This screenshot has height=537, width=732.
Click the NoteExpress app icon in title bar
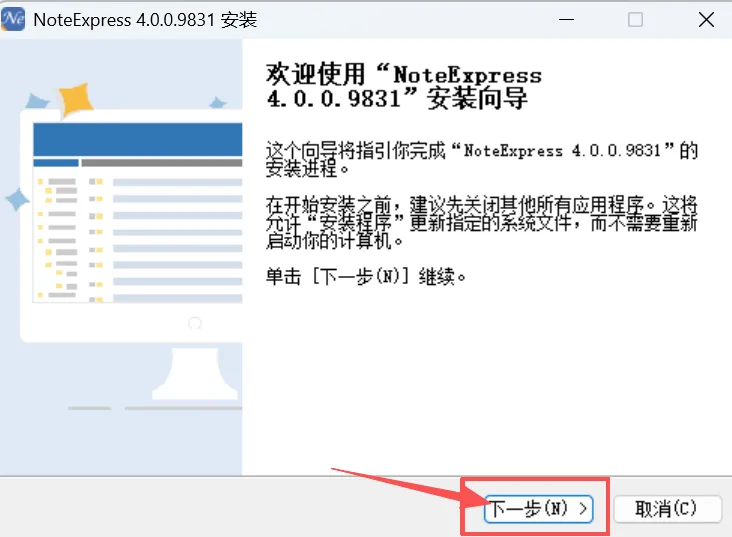13,20
